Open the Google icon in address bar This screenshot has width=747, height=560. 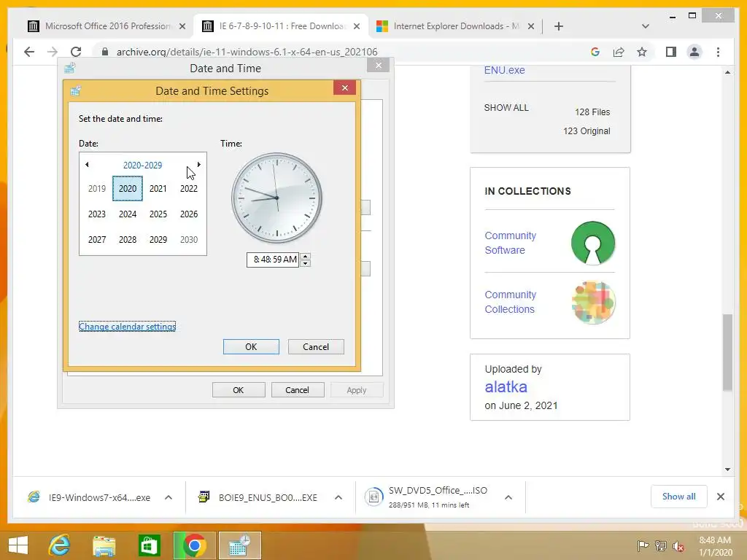[x=595, y=52]
